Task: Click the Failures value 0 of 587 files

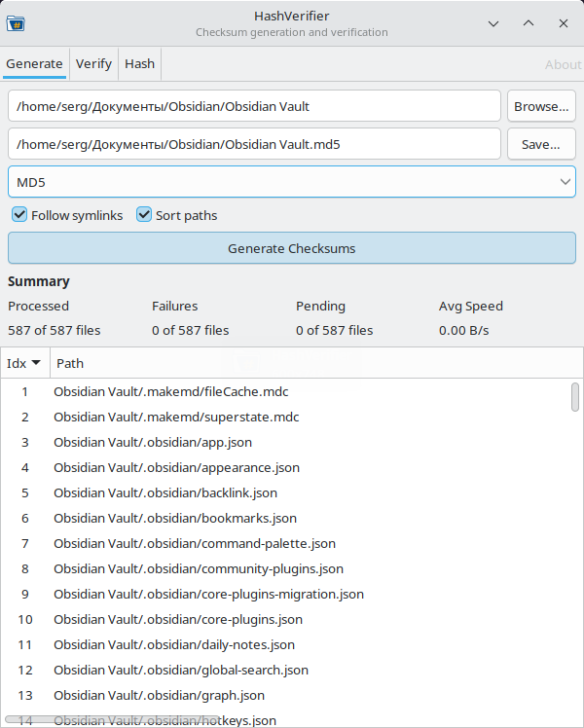Action: (191, 330)
